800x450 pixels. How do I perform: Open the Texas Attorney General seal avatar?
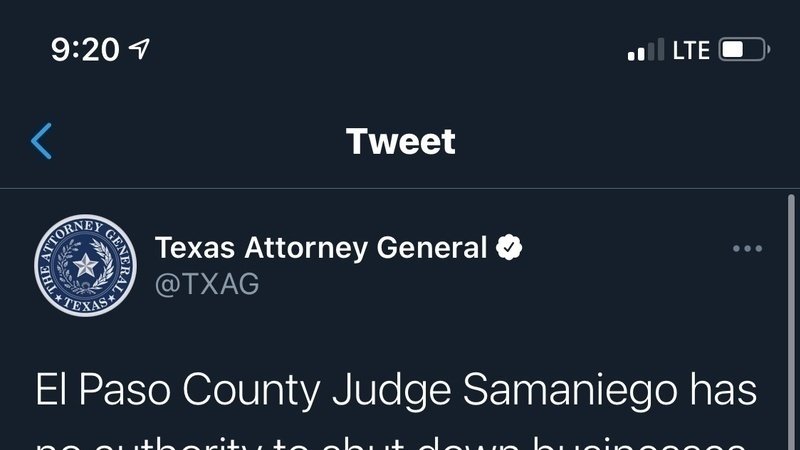[x=85, y=265]
